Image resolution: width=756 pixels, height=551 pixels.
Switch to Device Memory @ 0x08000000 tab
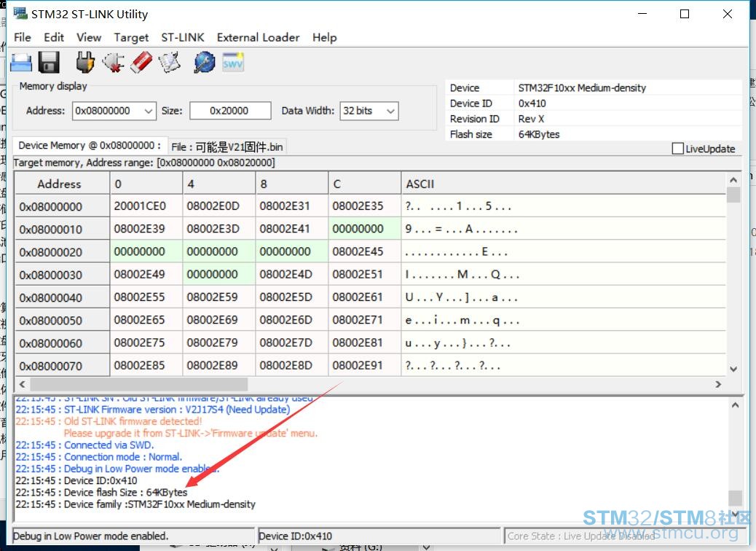(x=90, y=146)
